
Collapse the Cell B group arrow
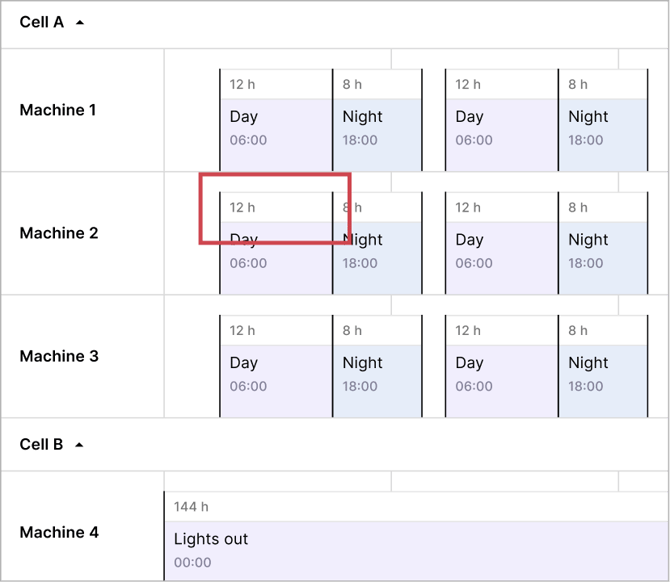point(80,445)
